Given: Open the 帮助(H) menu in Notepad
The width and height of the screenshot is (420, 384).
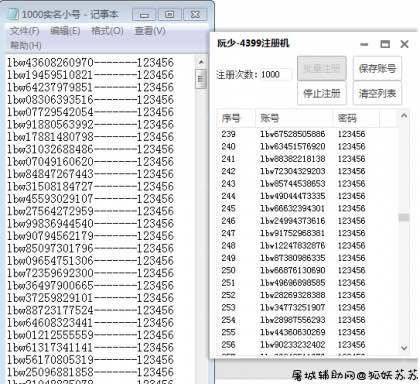Looking at the screenshot, I should click(26, 45).
